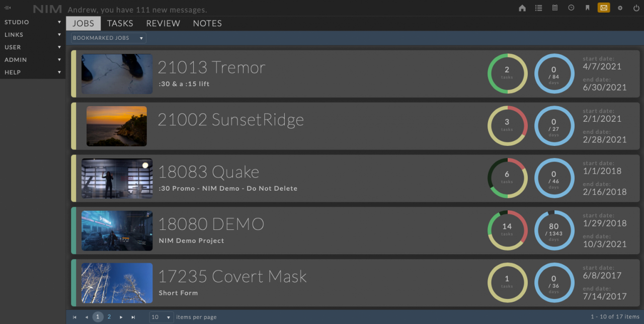Open messages via the envelope icon
This screenshot has width=644, height=324.
pos(604,8)
